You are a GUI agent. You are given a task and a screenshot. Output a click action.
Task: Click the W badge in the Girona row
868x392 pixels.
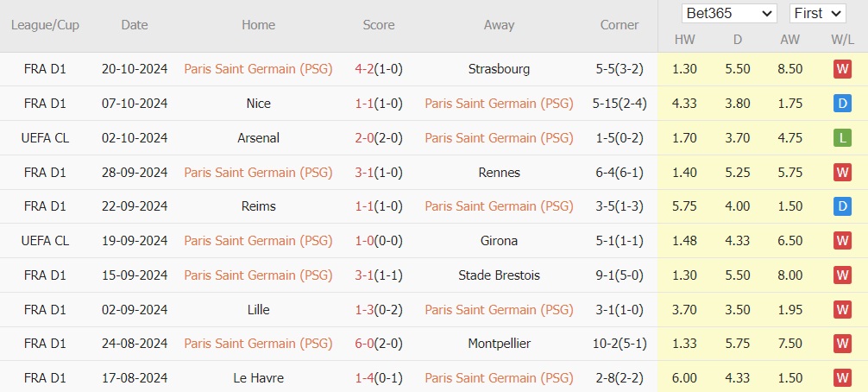pyautogui.click(x=842, y=241)
